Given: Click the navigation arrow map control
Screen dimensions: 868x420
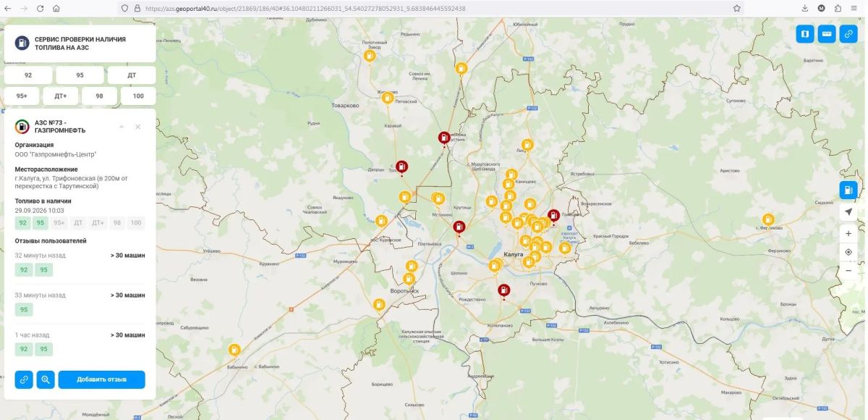Looking at the screenshot, I should (848, 212).
